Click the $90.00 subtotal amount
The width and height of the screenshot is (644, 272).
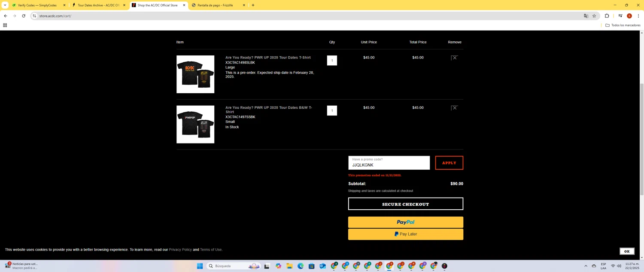point(457,184)
